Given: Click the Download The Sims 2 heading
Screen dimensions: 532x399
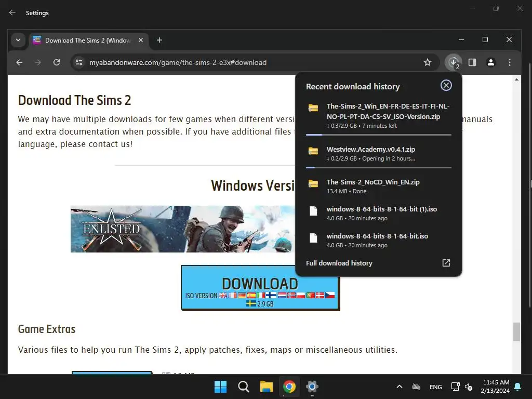Looking at the screenshot, I should (74, 100).
